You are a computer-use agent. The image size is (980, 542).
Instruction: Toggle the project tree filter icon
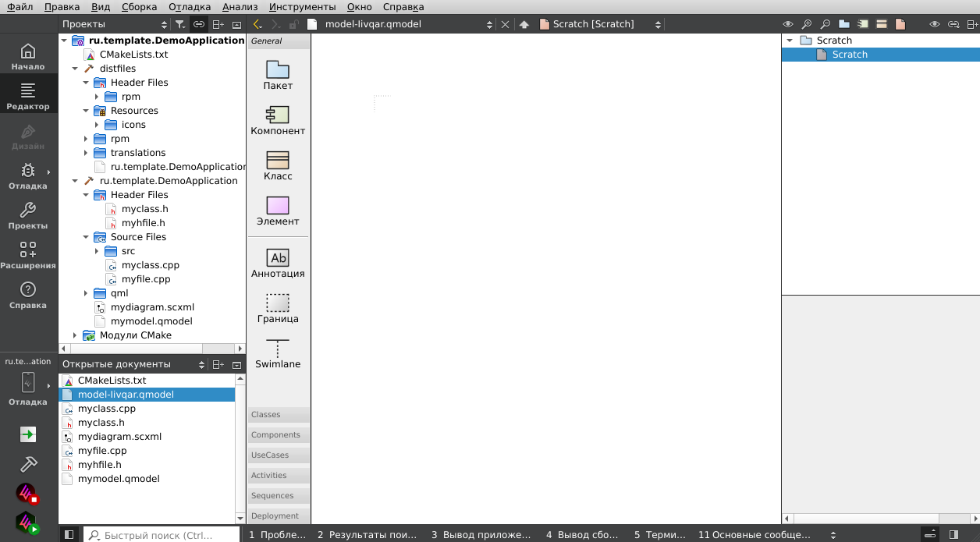coord(180,24)
